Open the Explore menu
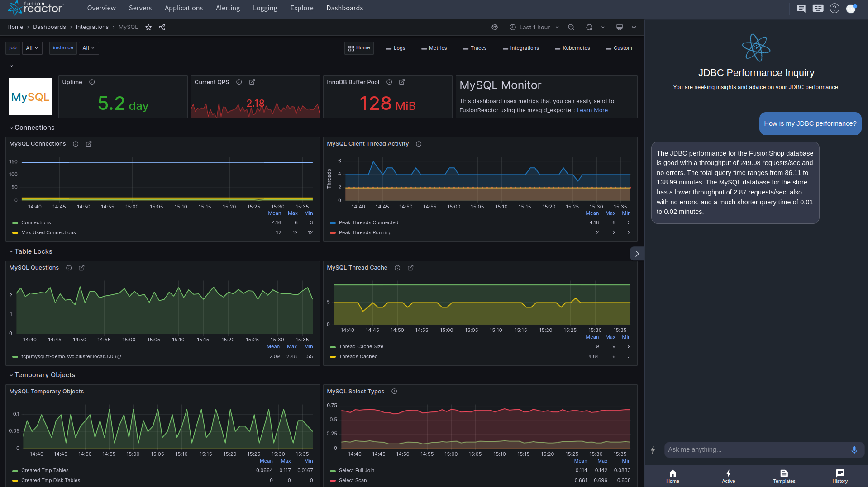 pyautogui.click(x=302, y=8)
